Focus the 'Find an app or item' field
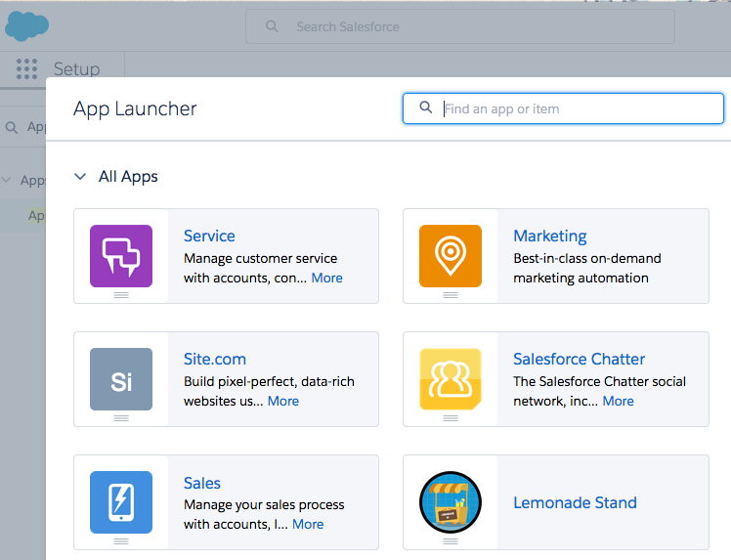Viewport: 731px width, 560px height. click(577, 108)
